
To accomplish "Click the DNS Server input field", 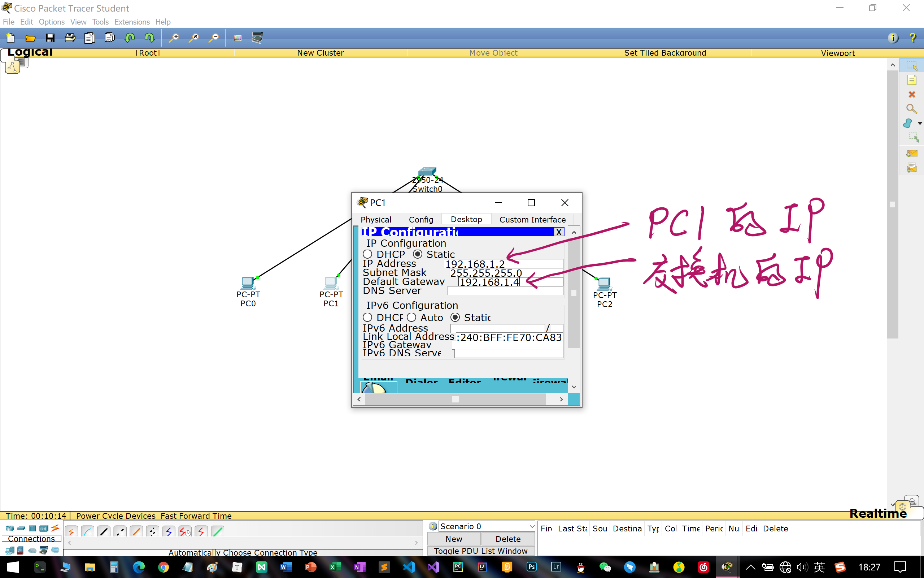I will [505, 291].
